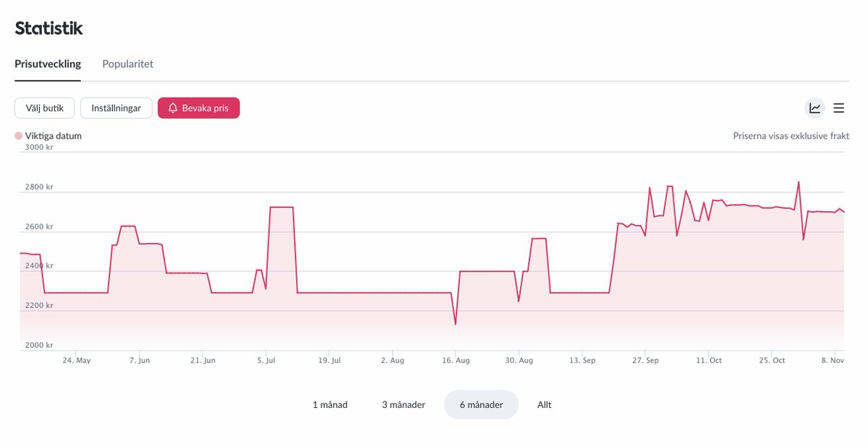This screenshot has height=447, width=868.
Task: Click the 2000 kr axis label
Action: tap(39, 345)
